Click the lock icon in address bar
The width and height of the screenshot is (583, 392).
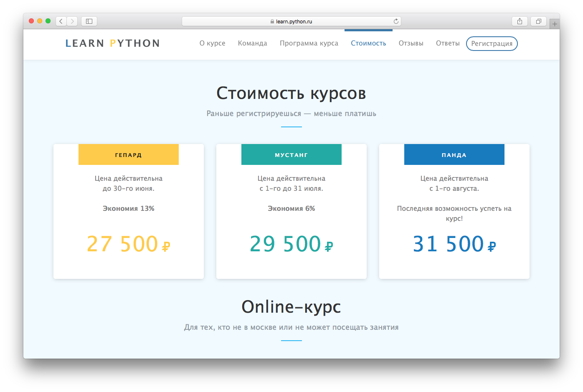(272, 22)
